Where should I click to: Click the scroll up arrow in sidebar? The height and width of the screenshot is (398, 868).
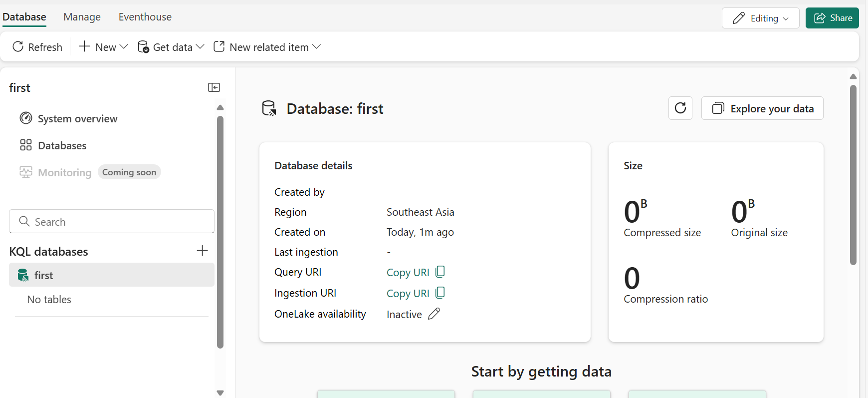tap(220, 107)
